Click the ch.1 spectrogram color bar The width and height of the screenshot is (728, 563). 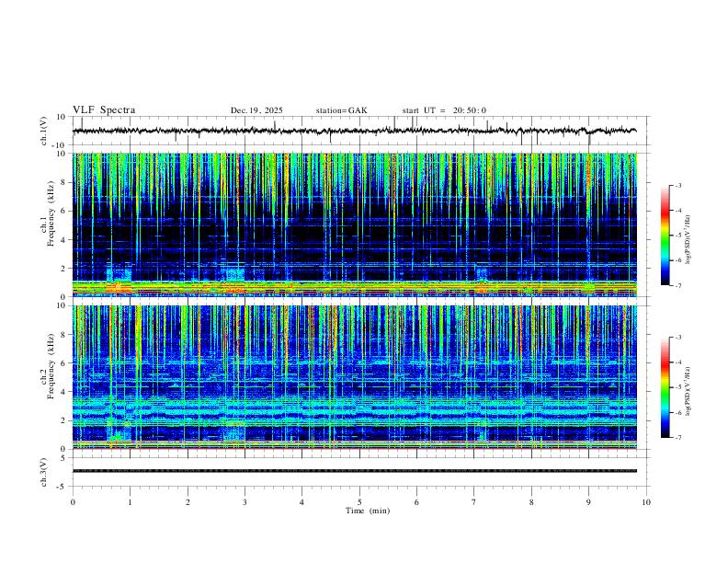click(x=665, y=236)
